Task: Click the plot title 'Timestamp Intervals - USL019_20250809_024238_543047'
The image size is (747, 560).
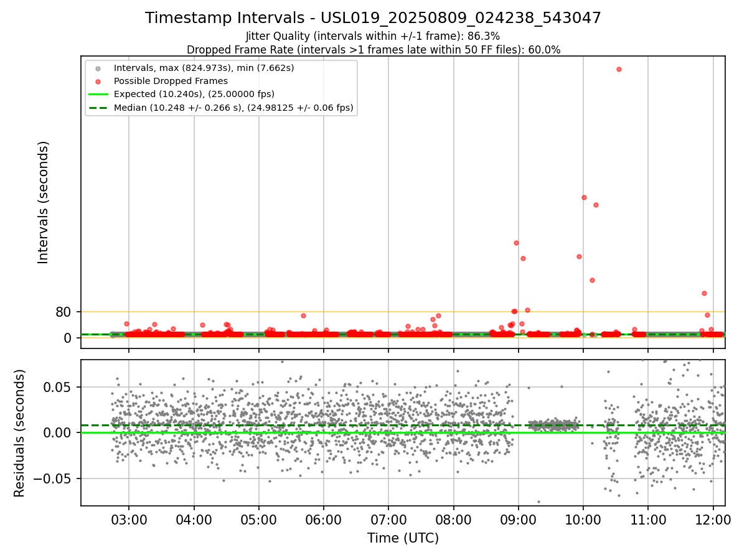Action: 373,18
